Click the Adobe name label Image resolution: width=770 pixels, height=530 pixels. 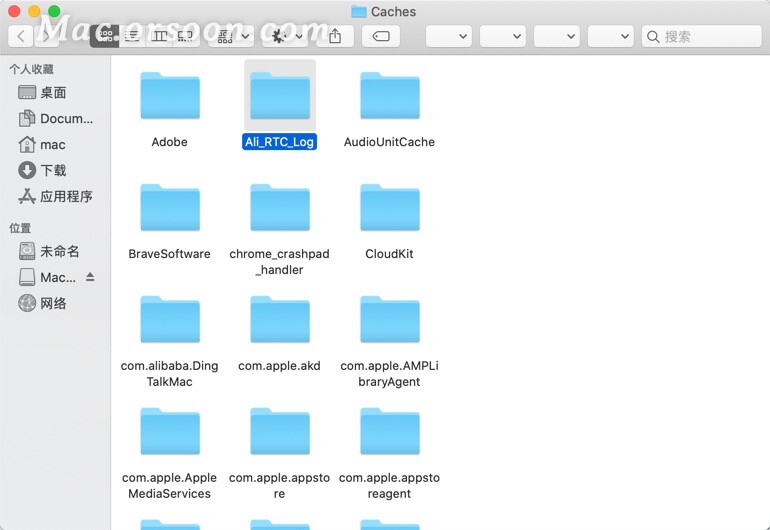pyautogui.click(x=169, y=142)
